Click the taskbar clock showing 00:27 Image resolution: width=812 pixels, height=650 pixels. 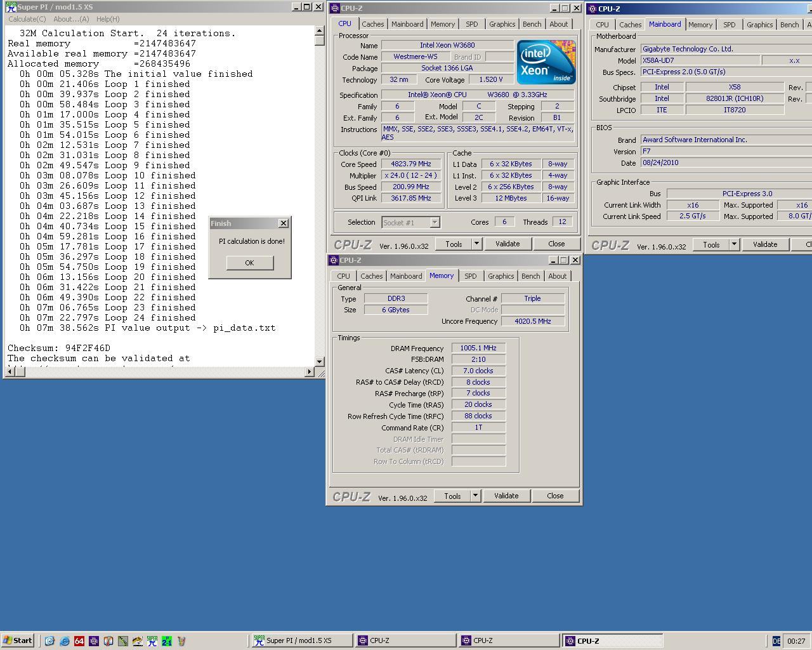[796, 641]
